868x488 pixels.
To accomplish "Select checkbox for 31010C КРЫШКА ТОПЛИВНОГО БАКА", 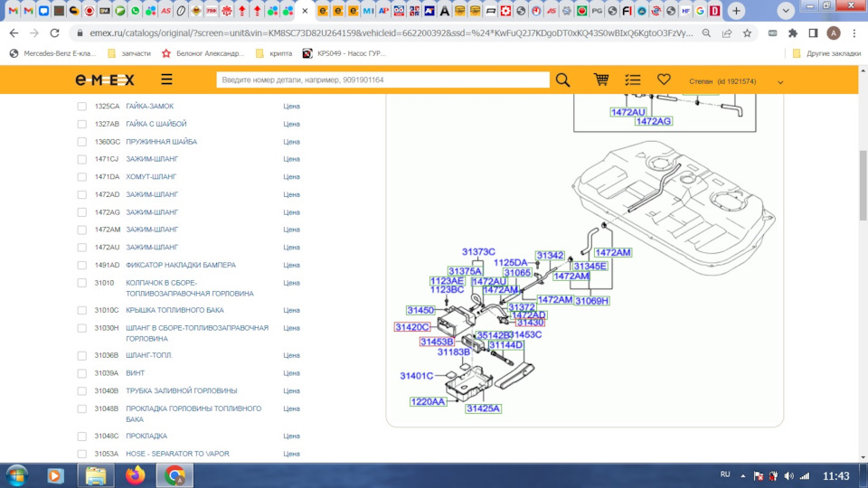I will pyautogui.click(x=82, y=310).
